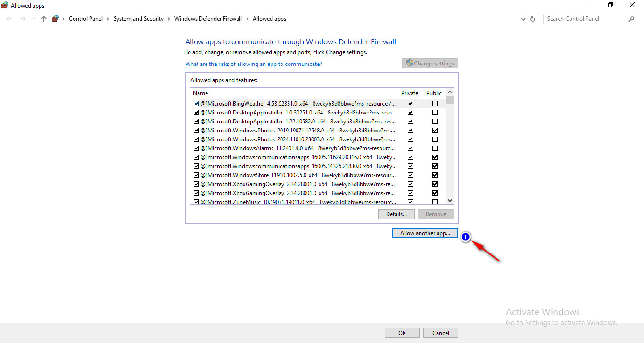
Task: Open the address bar history dropdown
Action: [x=523, y=19]
